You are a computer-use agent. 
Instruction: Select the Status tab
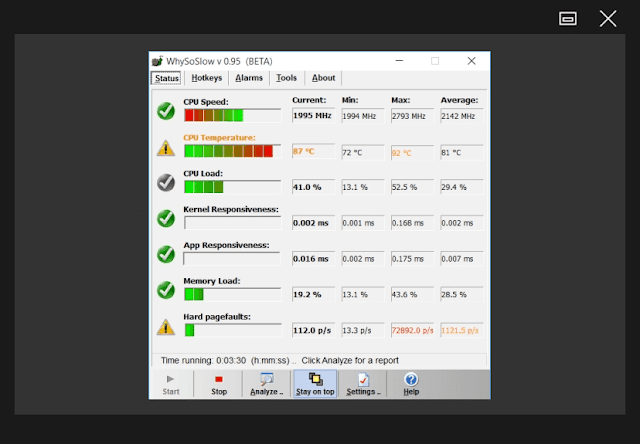[167, 78]
